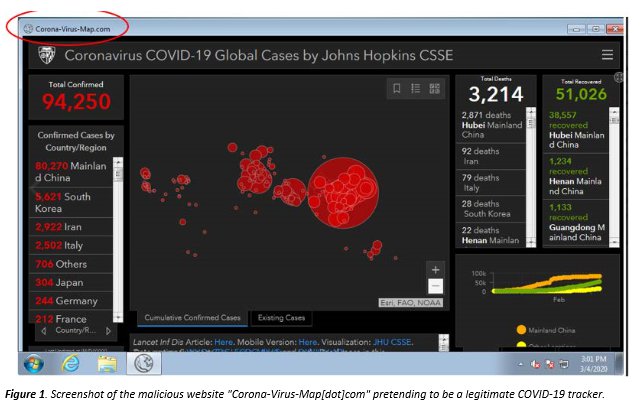Click the yellow legend dot in chart
The width and height of the screenshot is (640, 409).
pyautogui.click(x=521, y=345)
